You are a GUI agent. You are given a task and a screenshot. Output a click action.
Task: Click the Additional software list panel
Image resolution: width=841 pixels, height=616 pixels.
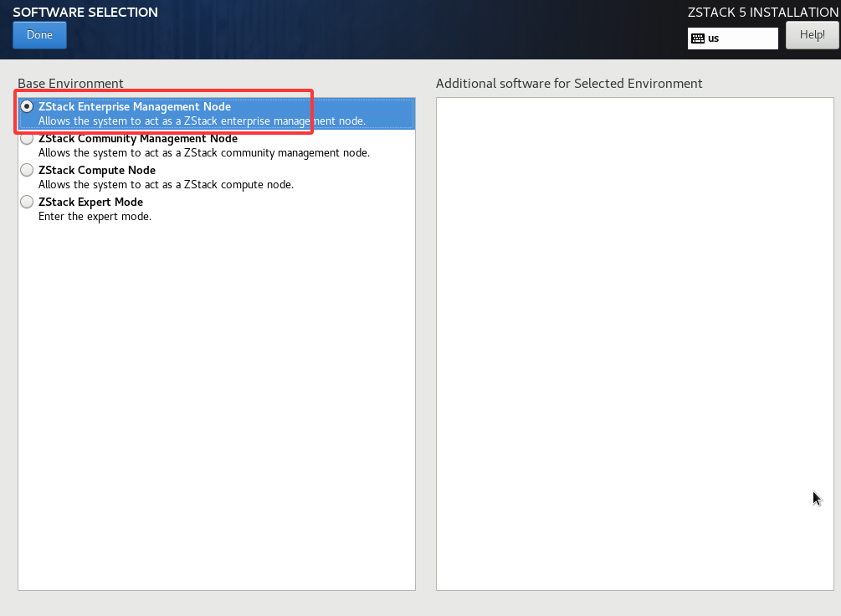coord(634,344)
